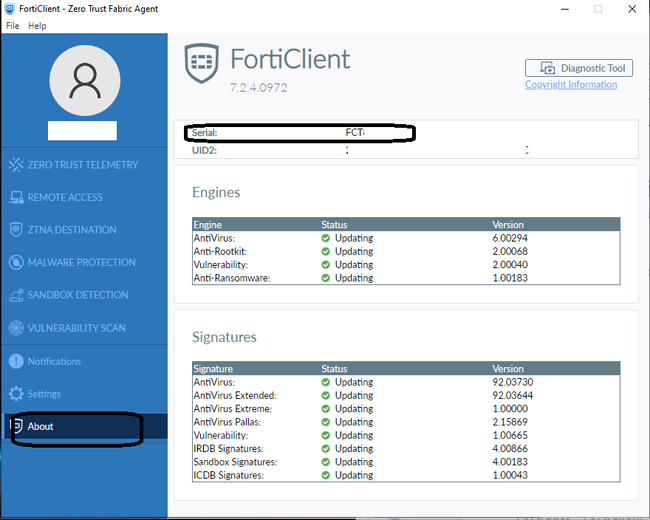Click the Notifications exclamation icon
The width and height of the screenshot is (650, 520).
pos(16,361)
